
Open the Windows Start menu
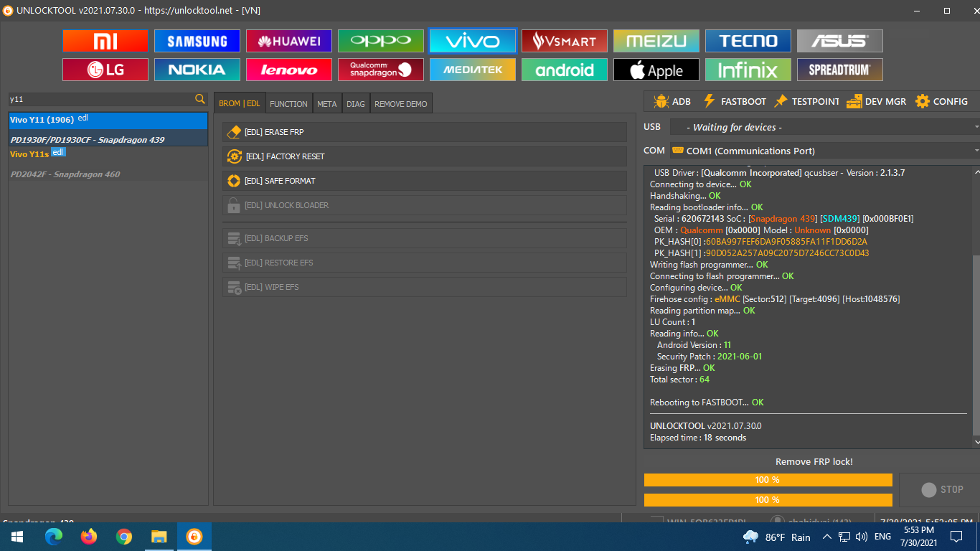pos(17,537)
